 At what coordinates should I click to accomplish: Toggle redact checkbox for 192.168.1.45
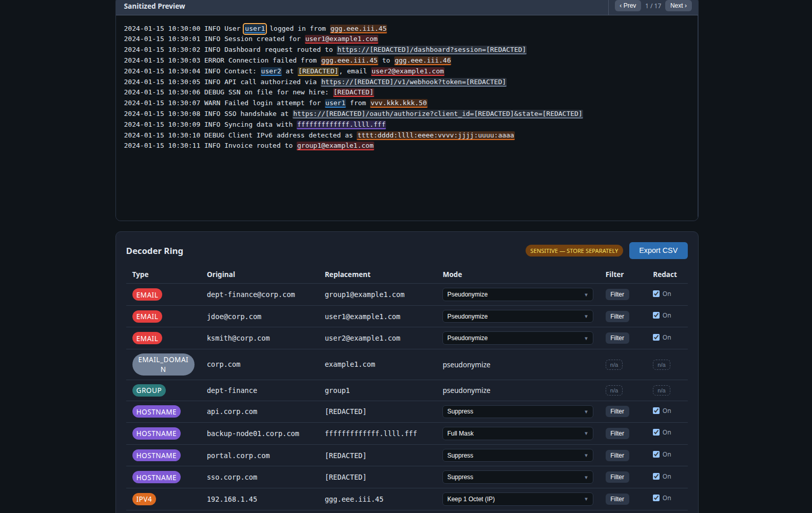point(656,498)
